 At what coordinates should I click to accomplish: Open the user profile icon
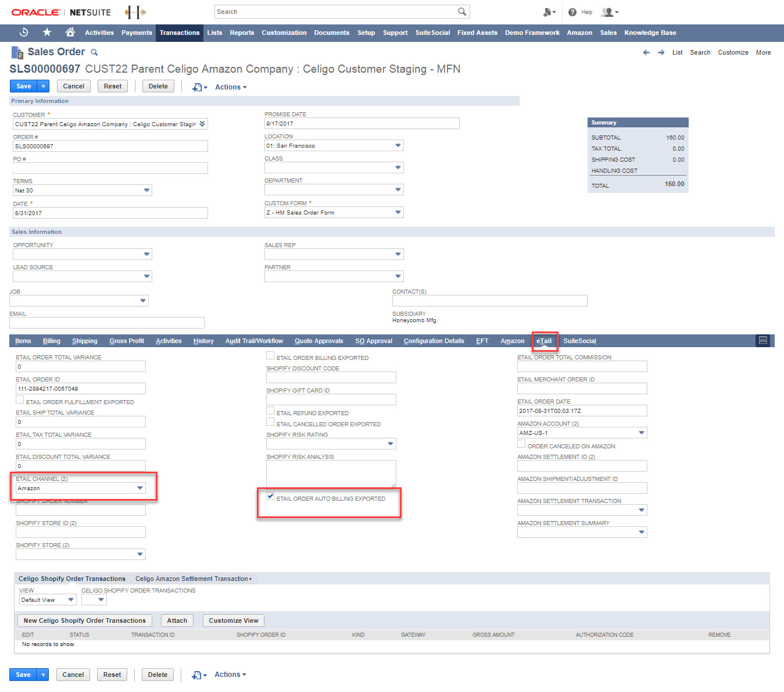click(609, 12)
